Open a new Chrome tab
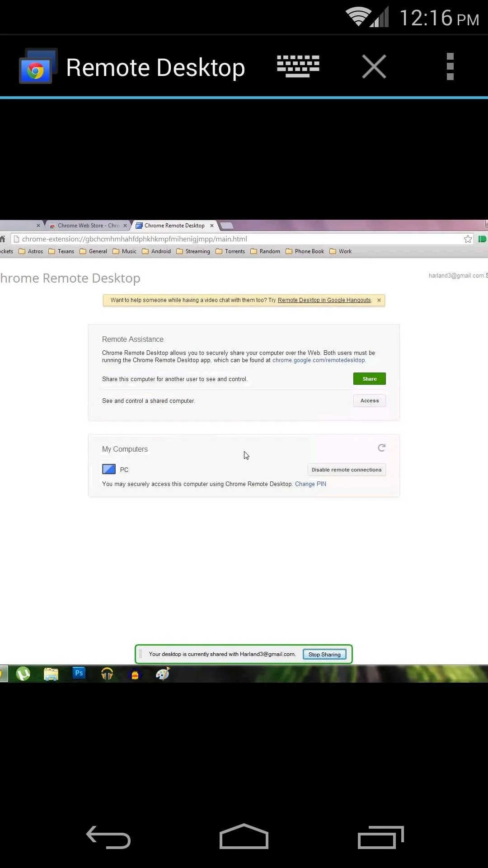The width and height of the screenshot is (488, 868). click(x=227, y=226)
